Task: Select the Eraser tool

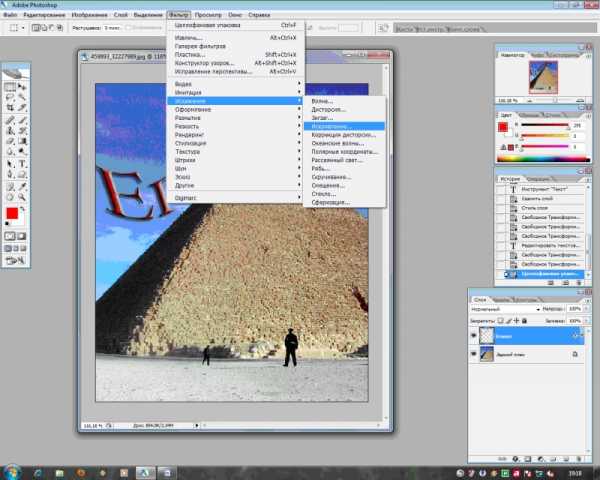Action: pyautogui.click(x=10, y=141)
